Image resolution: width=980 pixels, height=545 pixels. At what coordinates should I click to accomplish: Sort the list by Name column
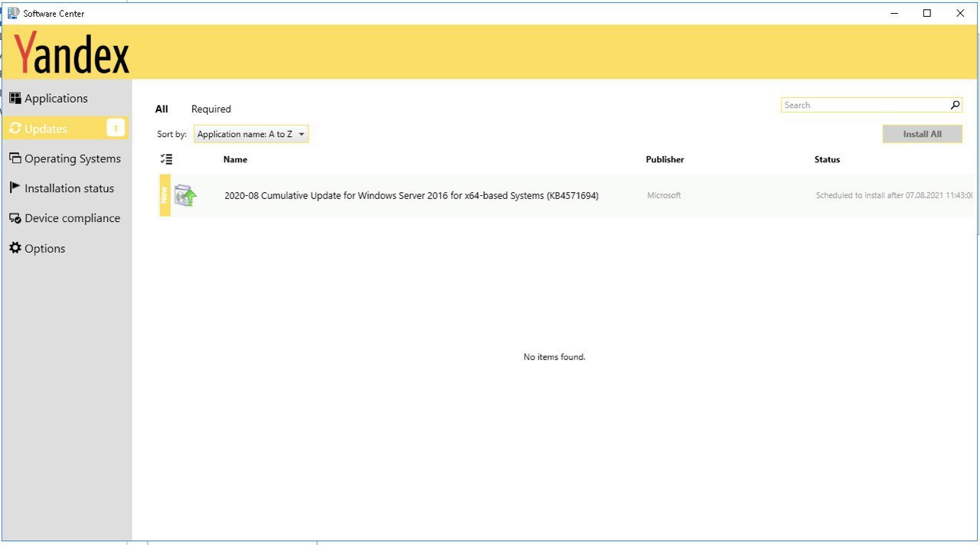[x=235, y=159]
